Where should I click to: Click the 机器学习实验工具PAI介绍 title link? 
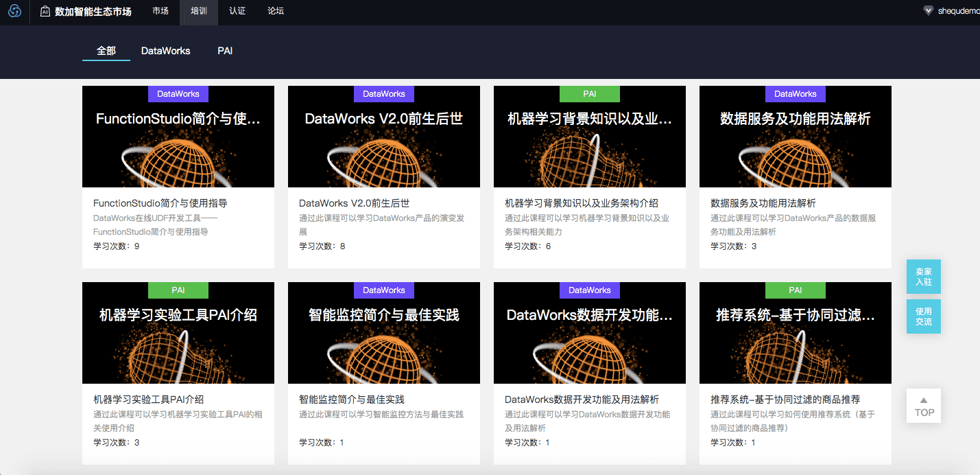point(149,399)
